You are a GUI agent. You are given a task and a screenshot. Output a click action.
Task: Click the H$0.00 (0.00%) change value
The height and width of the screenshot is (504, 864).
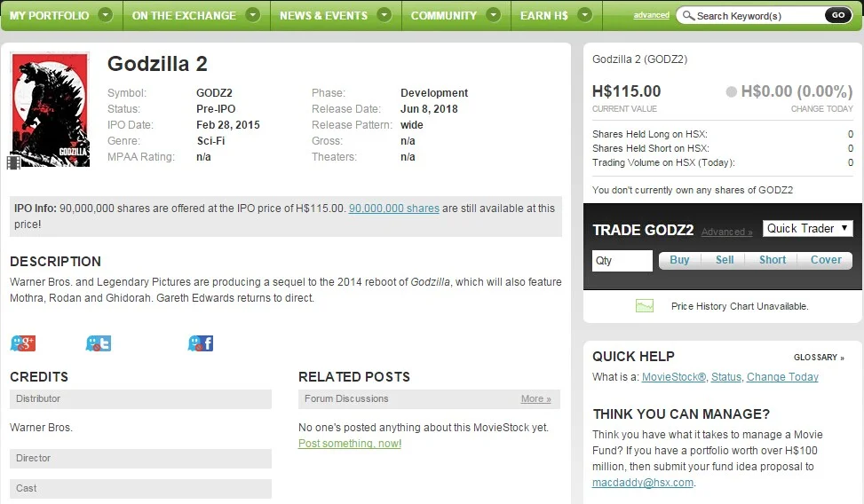click(x=797, y=91)
